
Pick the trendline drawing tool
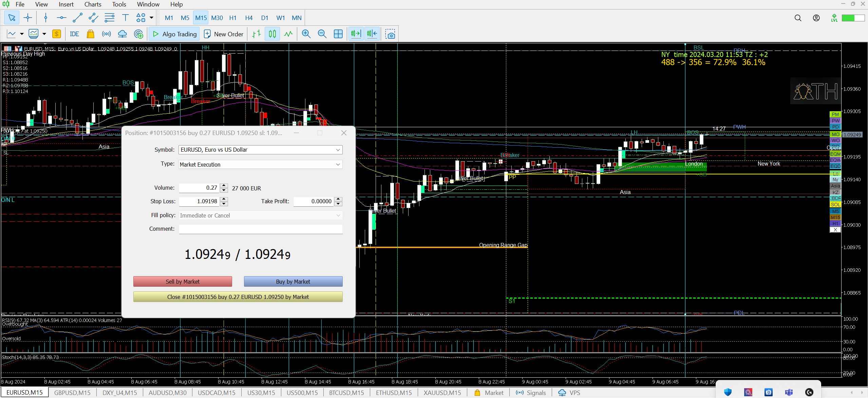coord(77,18)
